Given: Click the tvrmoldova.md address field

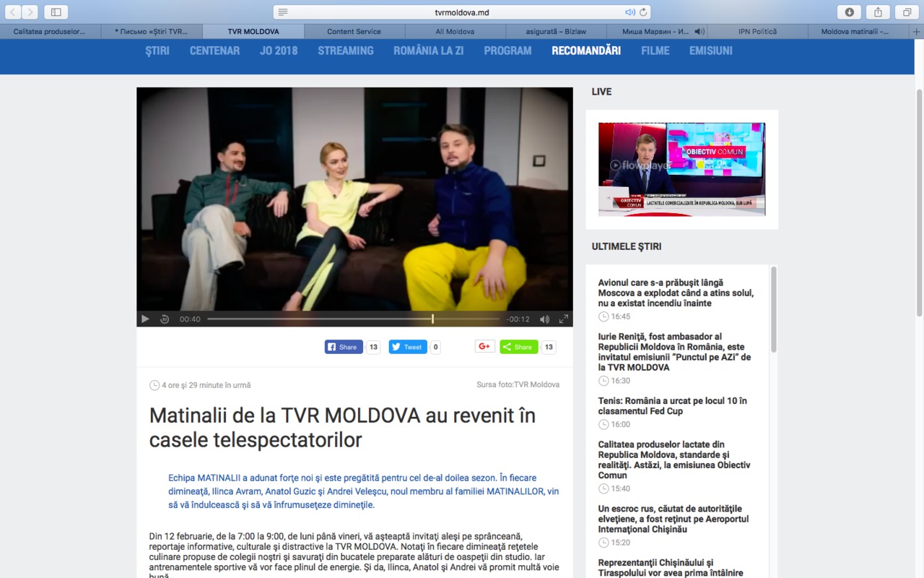Looking at the screenshot, I should tap(462, 12).
